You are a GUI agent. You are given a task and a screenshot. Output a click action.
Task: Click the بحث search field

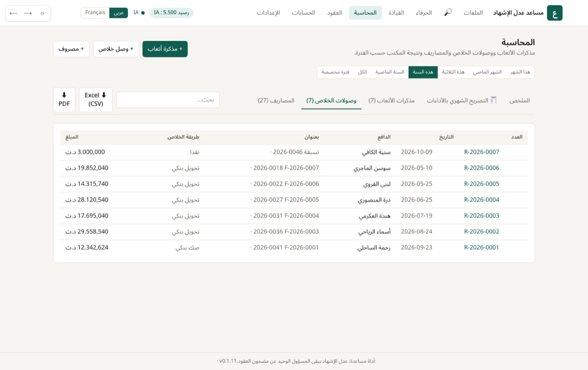tap(168, 100)
